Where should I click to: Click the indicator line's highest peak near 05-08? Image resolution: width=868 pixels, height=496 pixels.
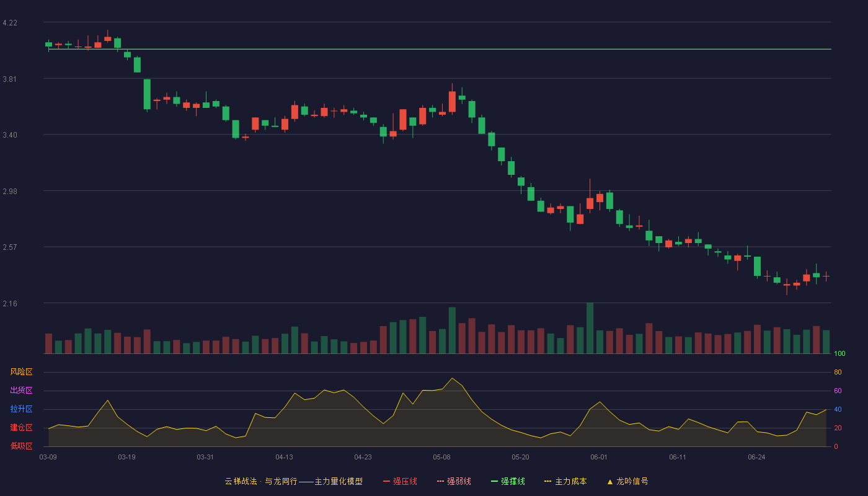[452, 378]
